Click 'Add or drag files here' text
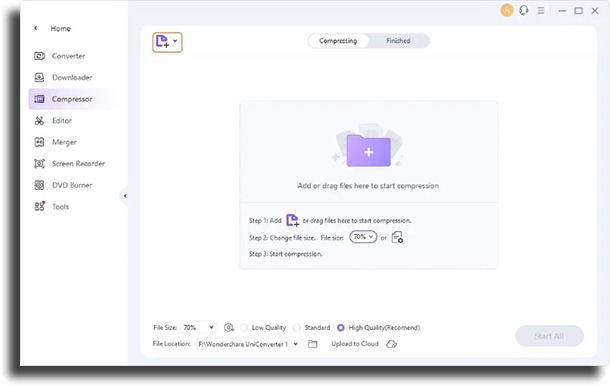 point(368,186)
